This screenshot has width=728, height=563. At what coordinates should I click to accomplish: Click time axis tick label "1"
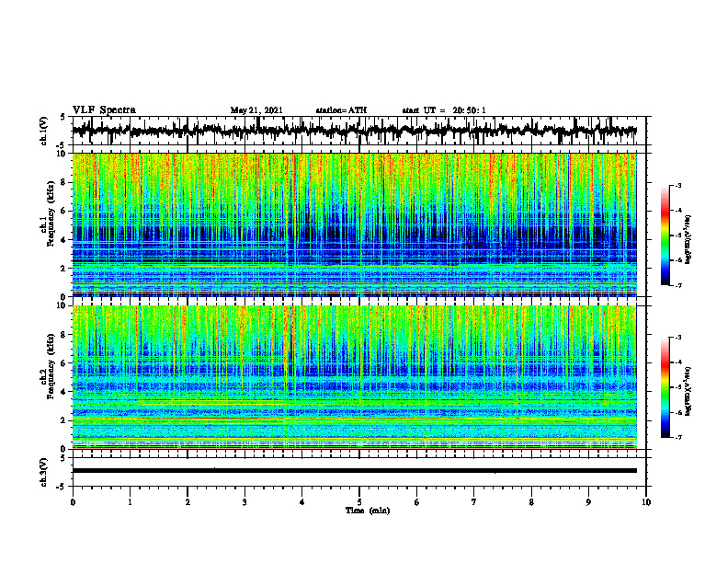[130, 502]
